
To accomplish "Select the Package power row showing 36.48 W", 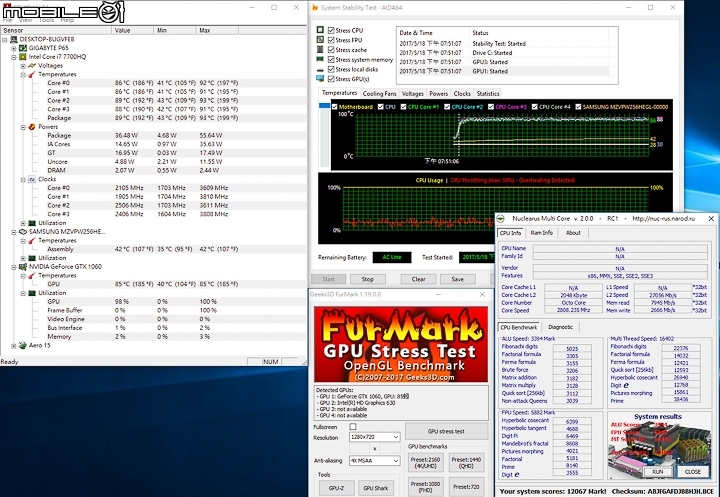I will tap(153, 136).
